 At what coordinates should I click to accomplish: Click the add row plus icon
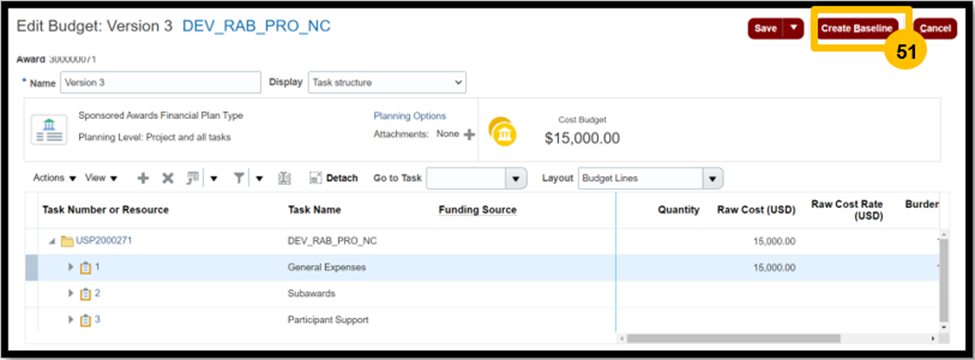[143, 178]
